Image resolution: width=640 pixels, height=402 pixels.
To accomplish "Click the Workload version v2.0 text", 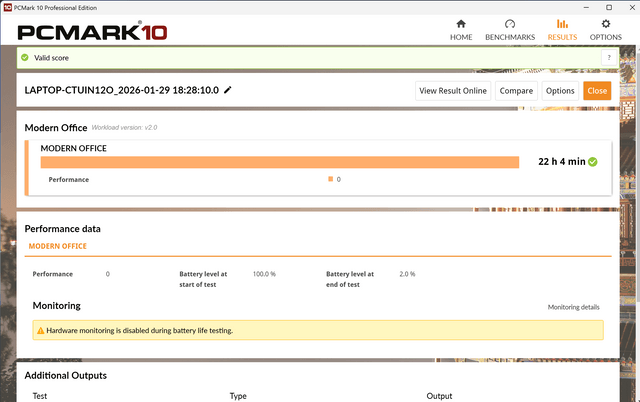I will [124, 127].
